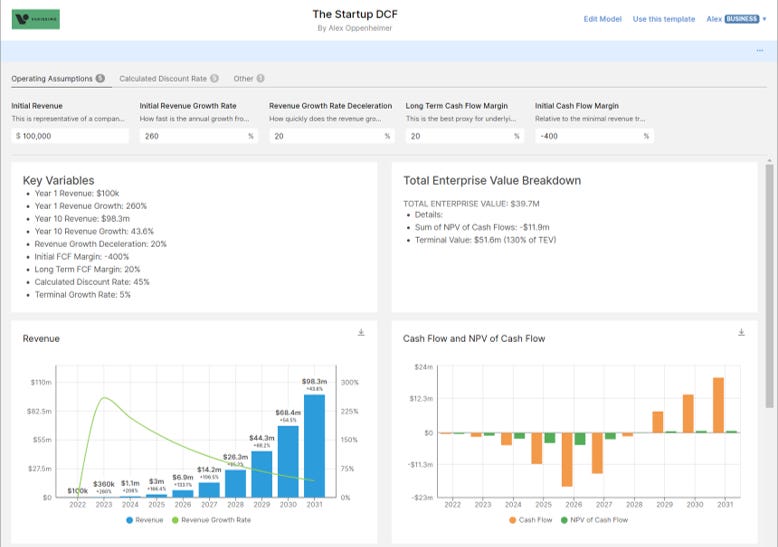This screenshot has width=778, height=547.
Task: Expand the Alex account dropdown arrow
Action: pos(764,19)
